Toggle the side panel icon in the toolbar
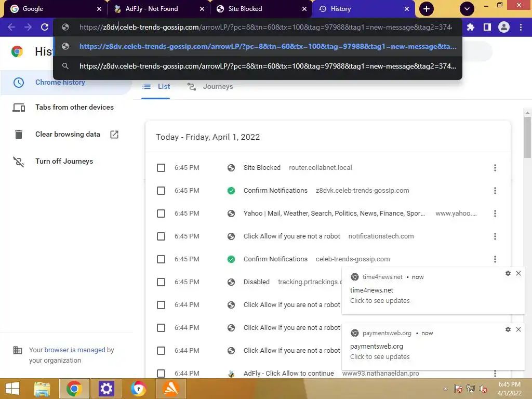Screen dimensions: 532x399 click(x=487, y=27)
